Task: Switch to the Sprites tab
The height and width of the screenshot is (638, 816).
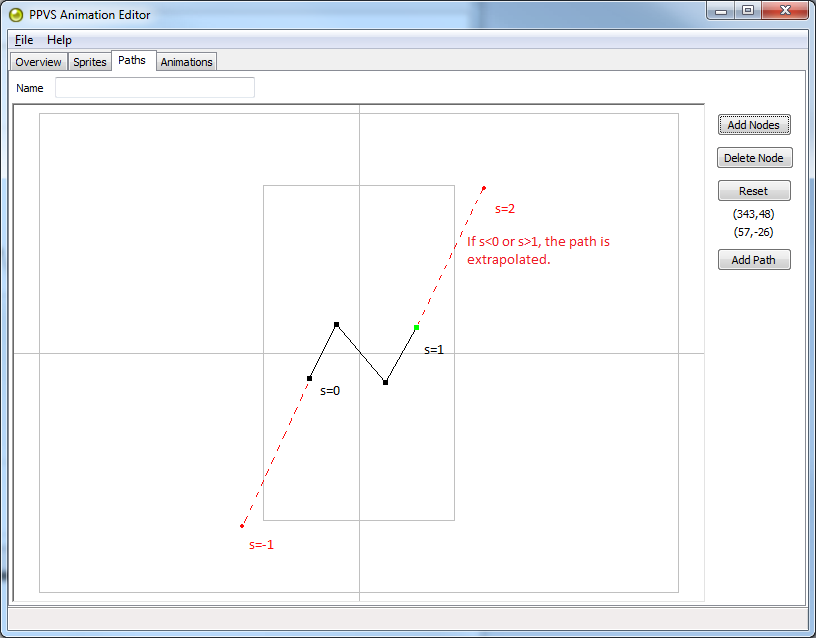Action: (x=90, y=62)
